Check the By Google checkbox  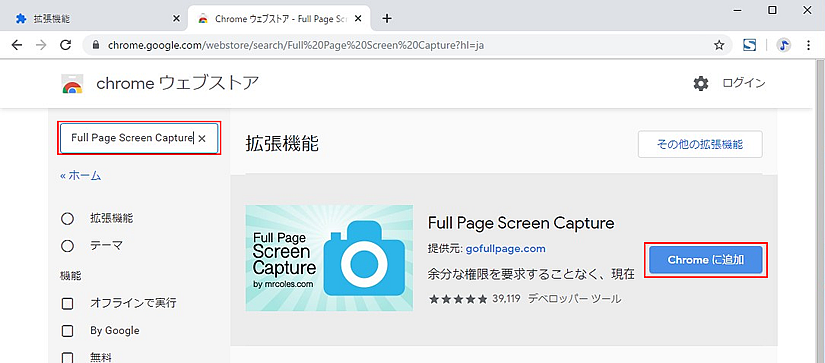[67, 331]
